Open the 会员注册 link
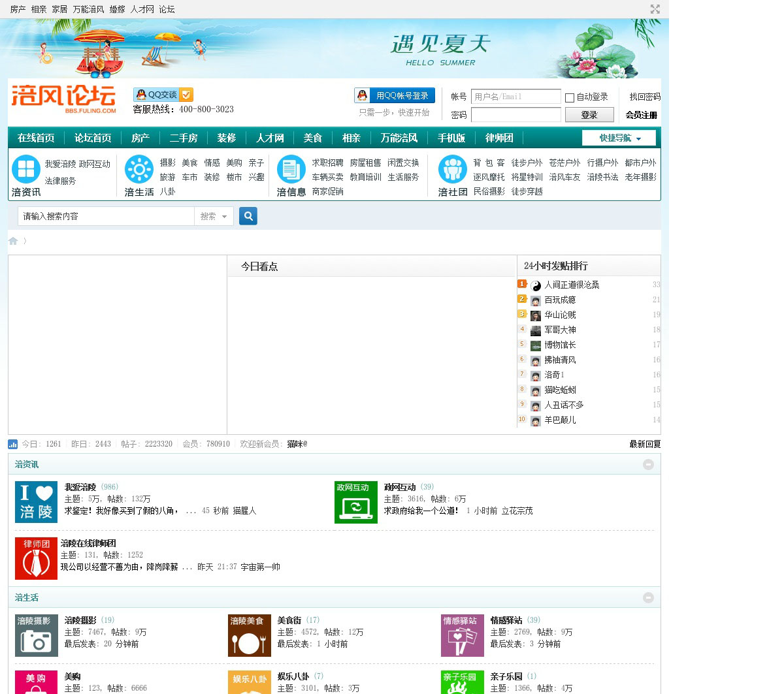 [x=641, y=115]
